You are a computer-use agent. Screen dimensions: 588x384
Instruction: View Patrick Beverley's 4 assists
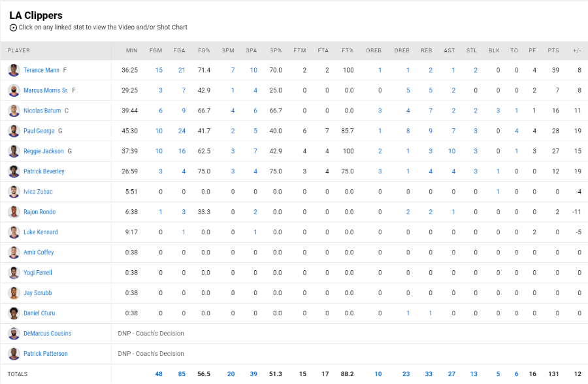click(453, 171)
